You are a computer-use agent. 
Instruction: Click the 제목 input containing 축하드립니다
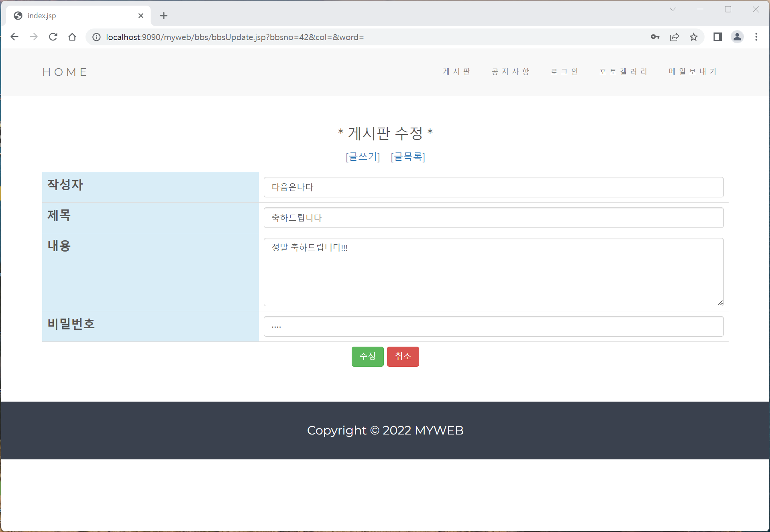(493, 217)
